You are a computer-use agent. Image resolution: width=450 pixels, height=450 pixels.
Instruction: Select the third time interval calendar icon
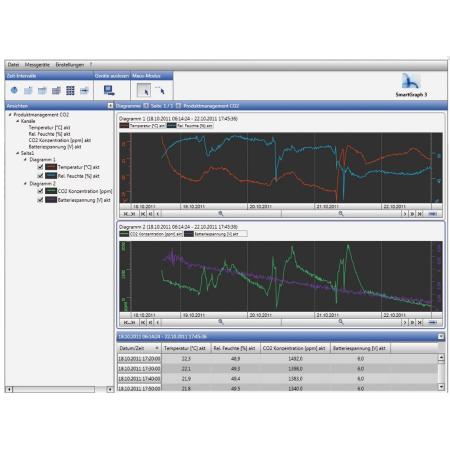coord(42,90)
